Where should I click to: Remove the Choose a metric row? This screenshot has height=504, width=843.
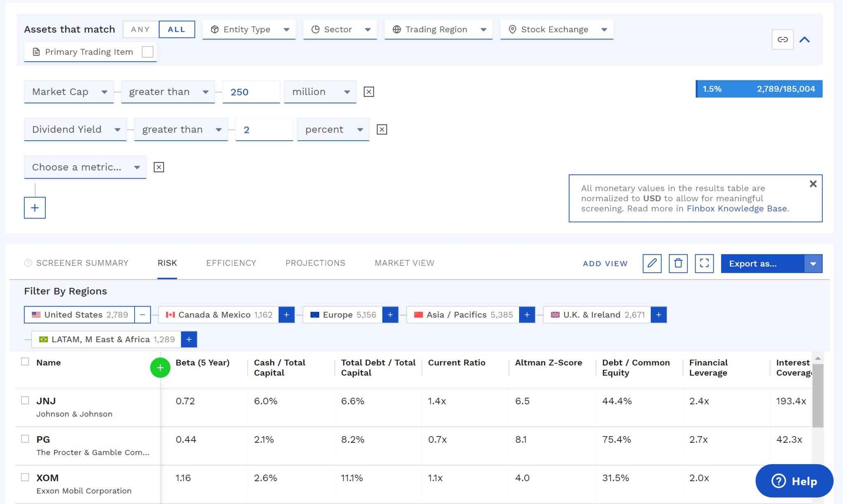click(x=158, y=167)
